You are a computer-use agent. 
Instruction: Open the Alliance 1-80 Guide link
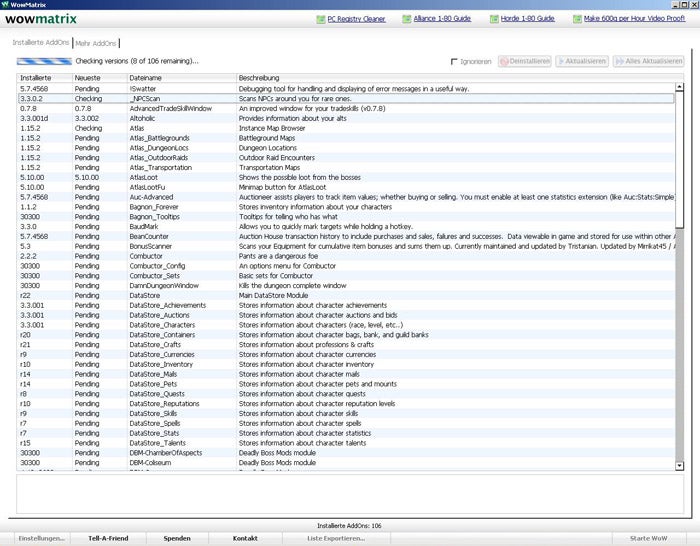[442, 19]
